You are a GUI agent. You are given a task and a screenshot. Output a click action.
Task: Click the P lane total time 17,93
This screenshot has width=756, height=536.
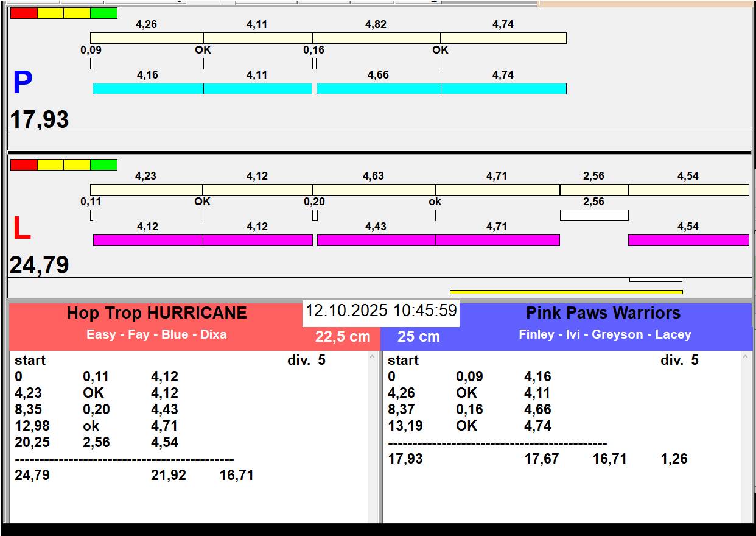40,119
